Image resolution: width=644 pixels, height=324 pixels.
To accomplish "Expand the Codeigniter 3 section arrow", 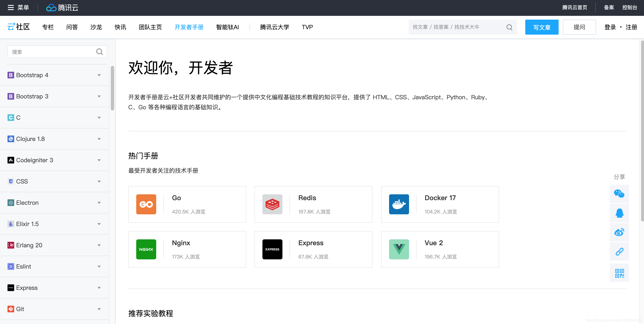I will coord(99,160).
